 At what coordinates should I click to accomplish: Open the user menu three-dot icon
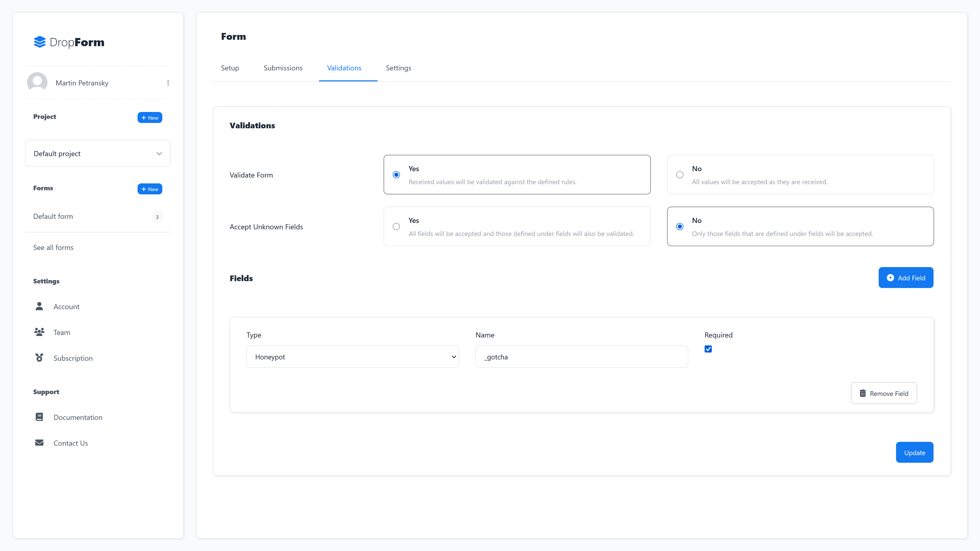coord(168,83)
